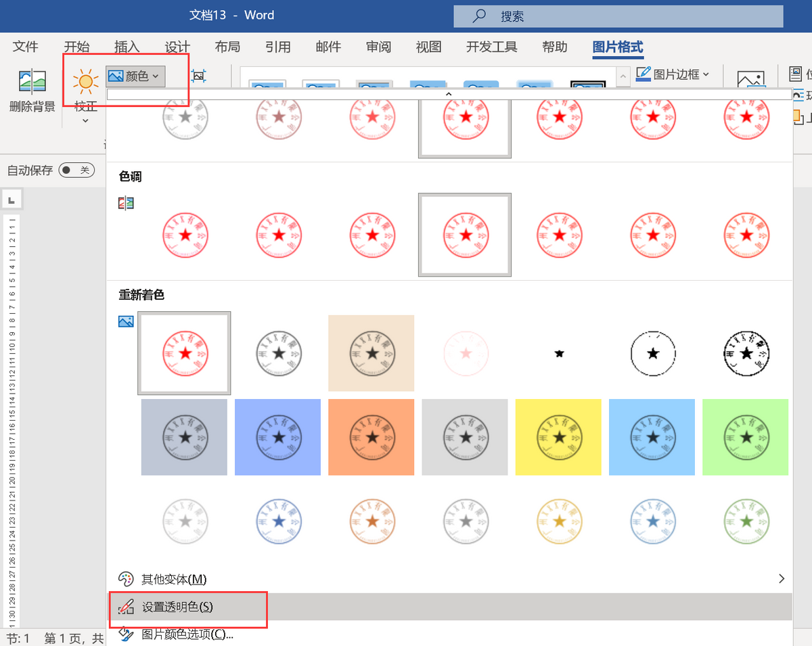Choose the yellow recolor thumbnail
Image resolution: width=812 pixels, height=646 pixels.
pos(559,437)
